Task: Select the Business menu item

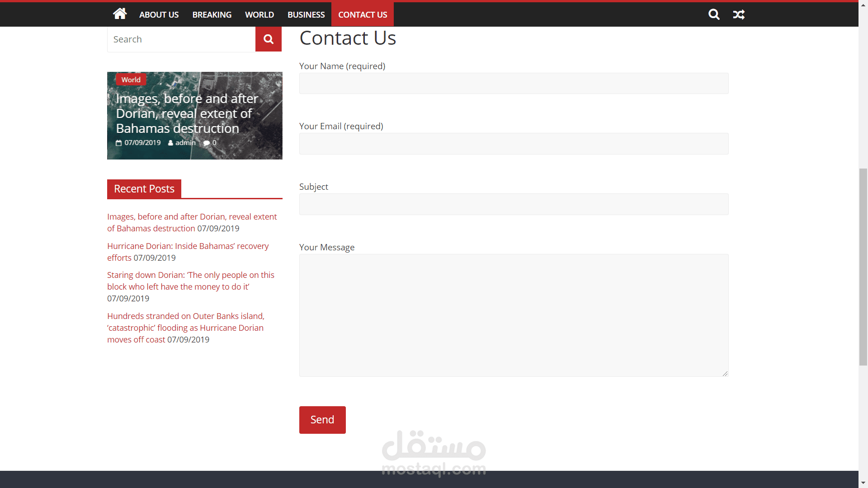Action: pos(306,14)
